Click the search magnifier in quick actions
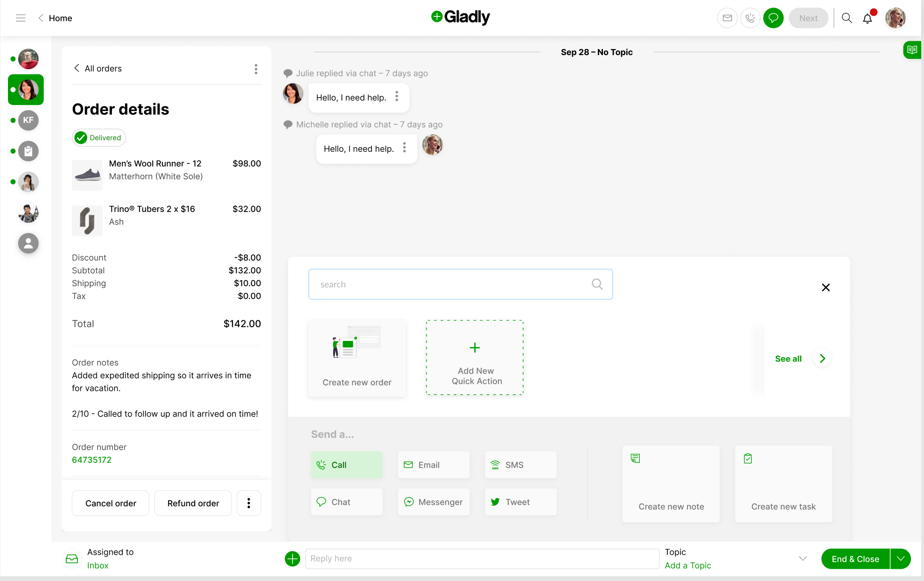 click(x=597, y=284)
